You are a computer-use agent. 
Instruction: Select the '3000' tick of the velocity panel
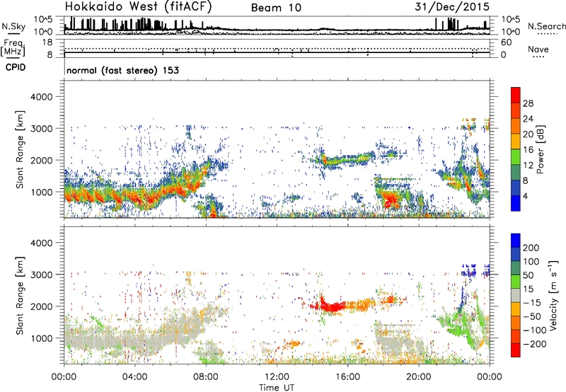coord(41,275)
